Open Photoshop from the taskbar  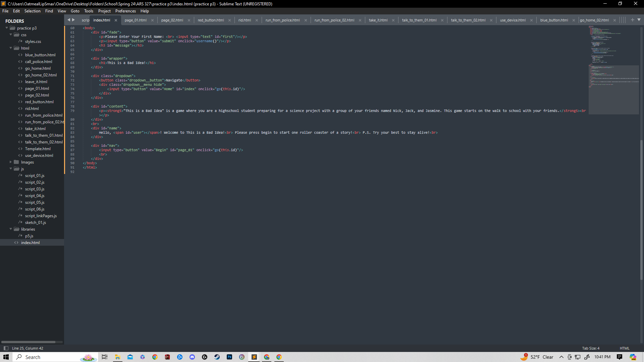[229, 357]
